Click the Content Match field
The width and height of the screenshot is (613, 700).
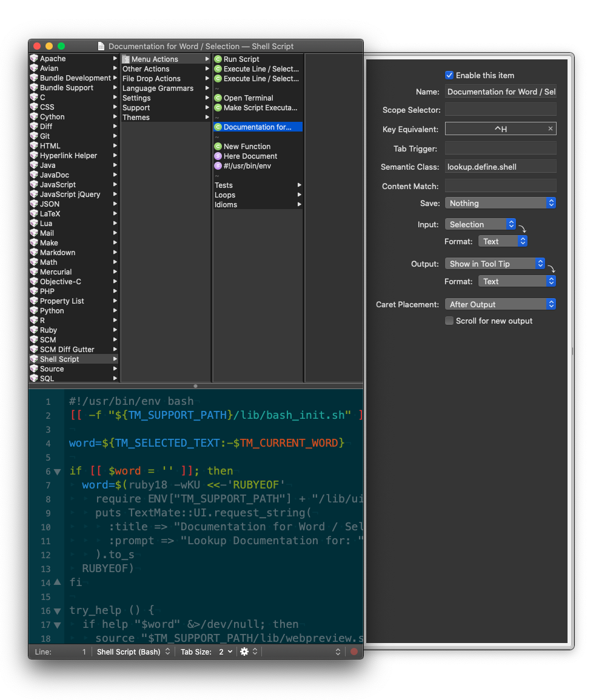(500, 185)
